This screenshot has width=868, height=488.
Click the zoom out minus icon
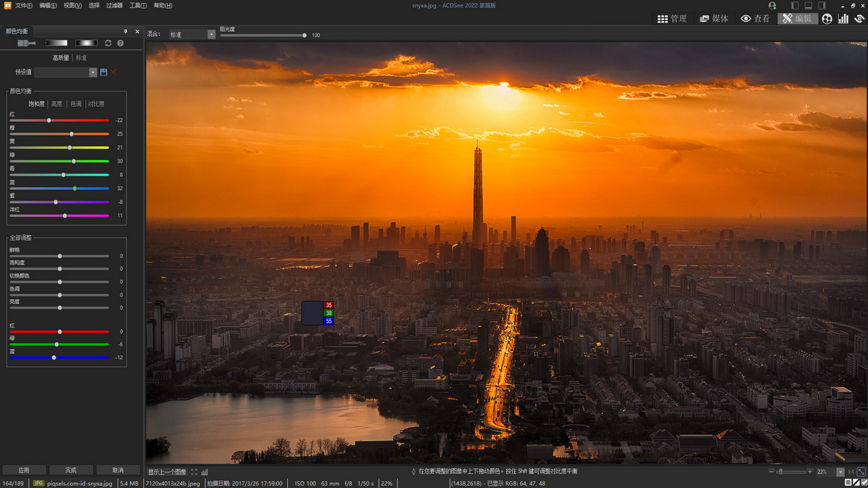[x=772, y=472]
